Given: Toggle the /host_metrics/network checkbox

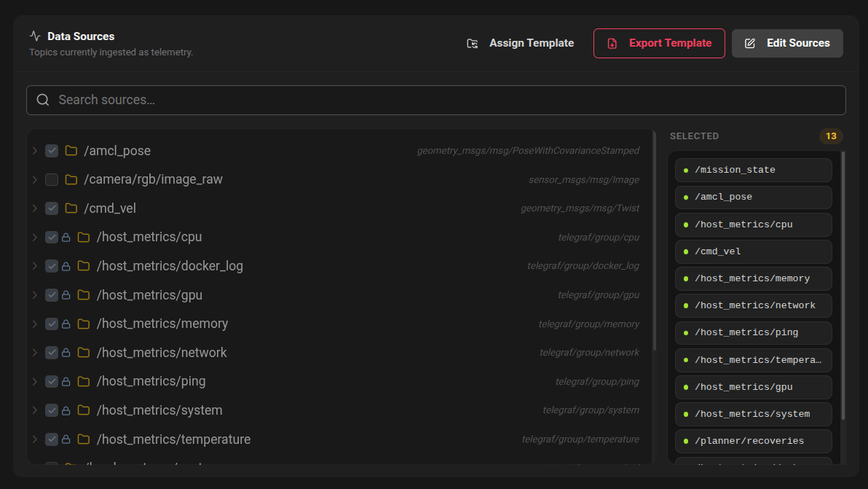Looking at the screenshot, I should (52, 353).
